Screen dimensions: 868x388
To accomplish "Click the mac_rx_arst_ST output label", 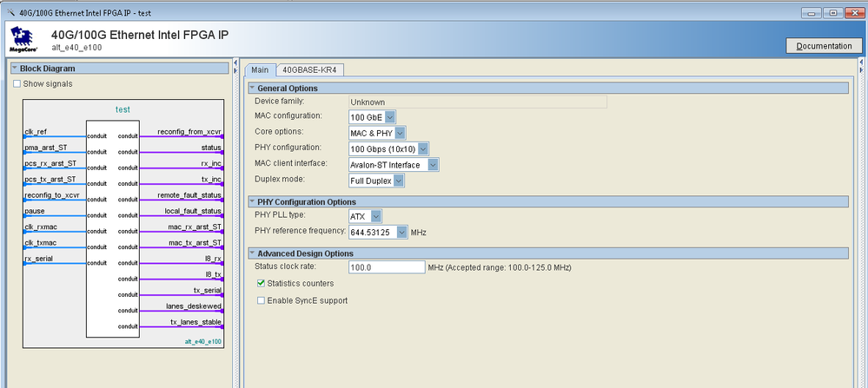I will coord(195,227).
